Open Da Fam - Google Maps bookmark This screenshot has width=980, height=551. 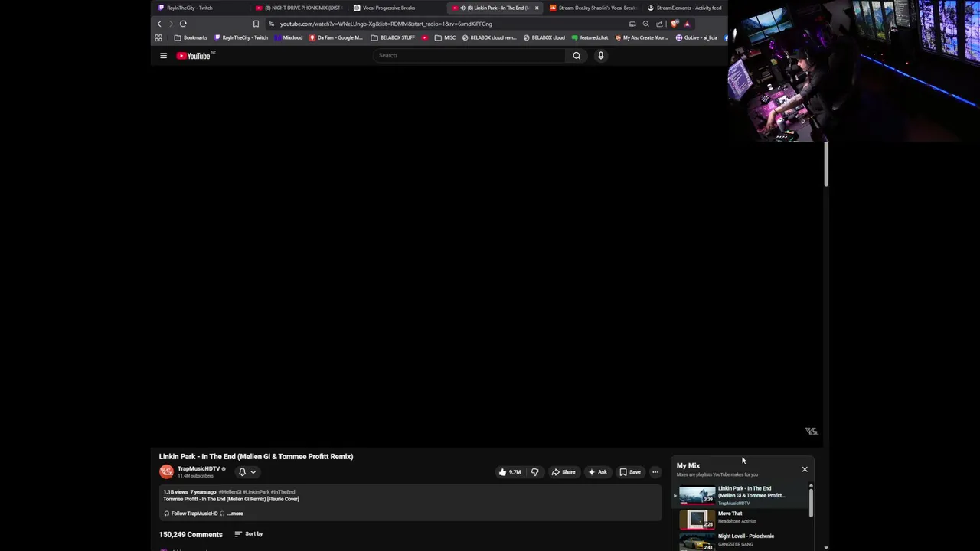336,37
